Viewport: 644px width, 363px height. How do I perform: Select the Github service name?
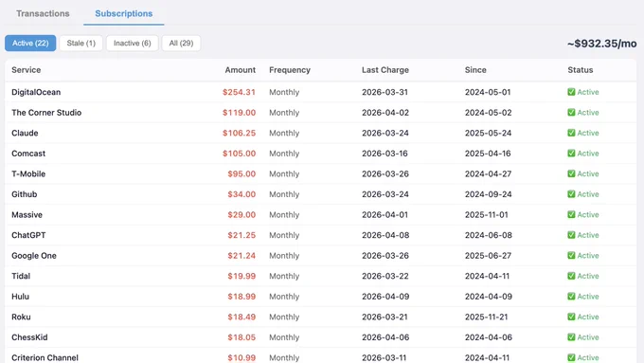pos(25,194)
